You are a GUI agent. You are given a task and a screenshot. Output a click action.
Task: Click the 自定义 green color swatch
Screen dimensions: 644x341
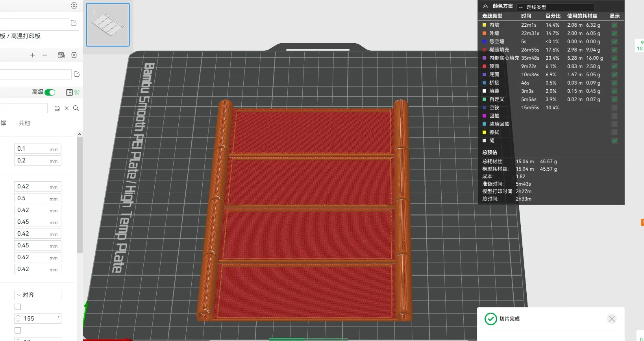click(485, 100)
